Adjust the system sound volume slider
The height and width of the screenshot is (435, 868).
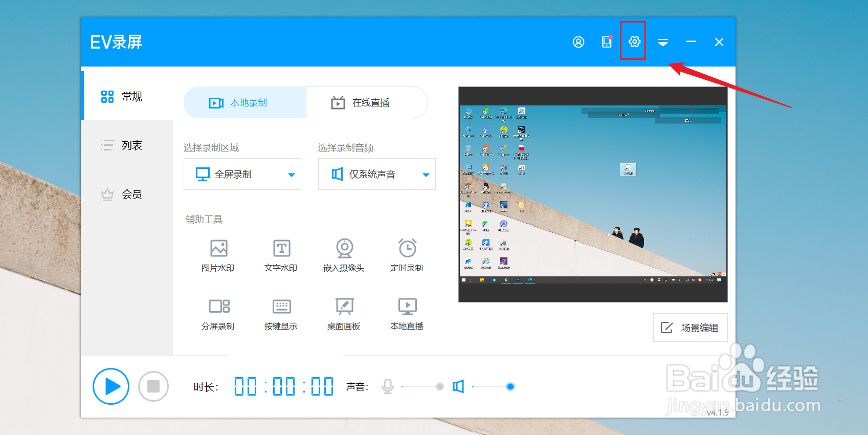(493, 386)
